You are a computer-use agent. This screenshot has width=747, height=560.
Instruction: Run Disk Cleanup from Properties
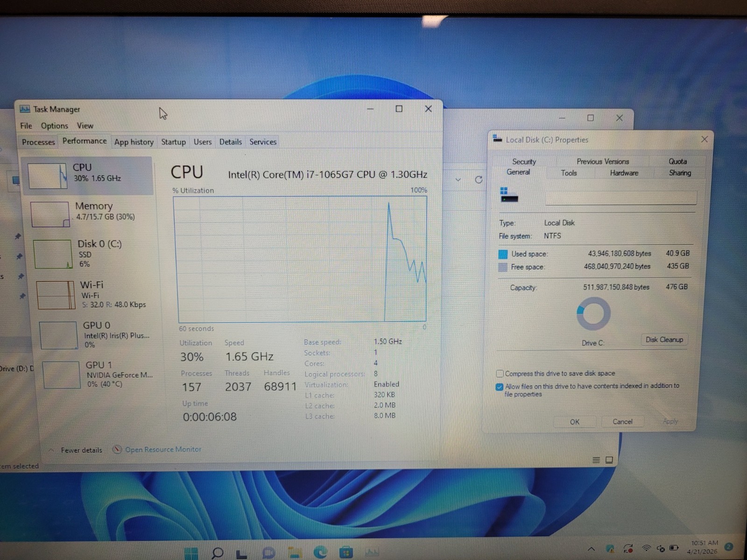pos(664,340)
